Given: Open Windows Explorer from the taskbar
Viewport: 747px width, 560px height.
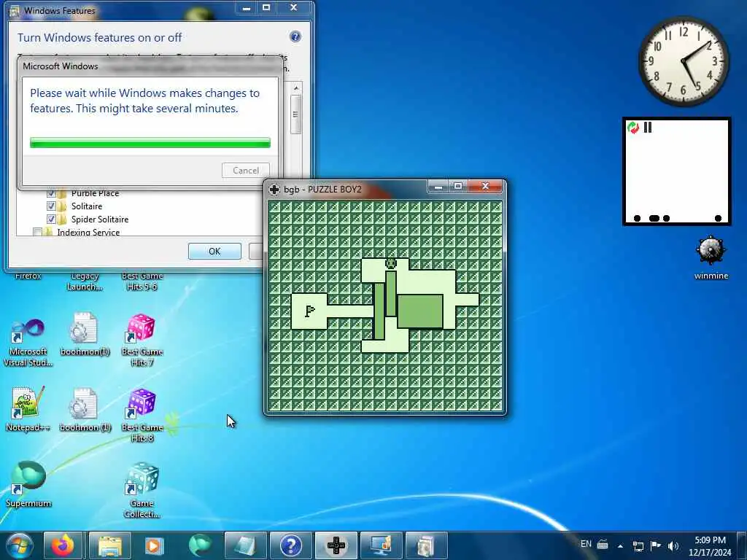Looking at the screenshot, I should [109, 545].
